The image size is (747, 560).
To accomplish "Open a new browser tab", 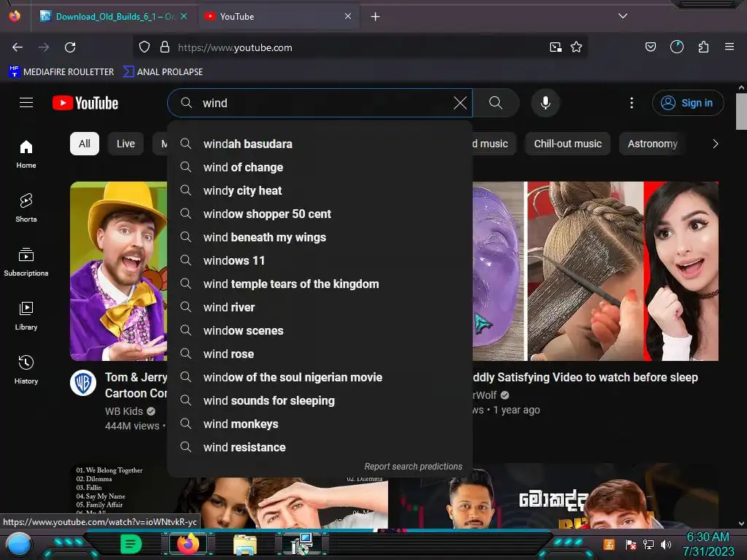I will point(376,17).
